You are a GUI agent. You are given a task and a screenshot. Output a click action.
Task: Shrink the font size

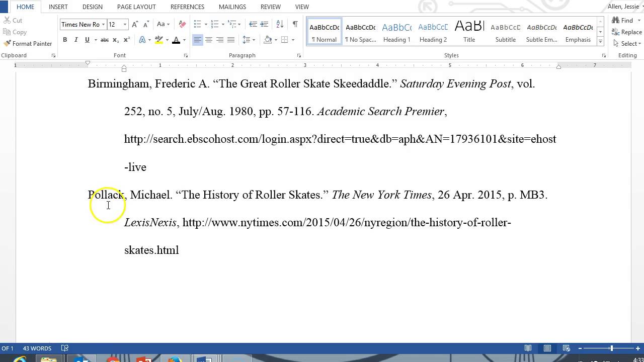pos(146,24)
